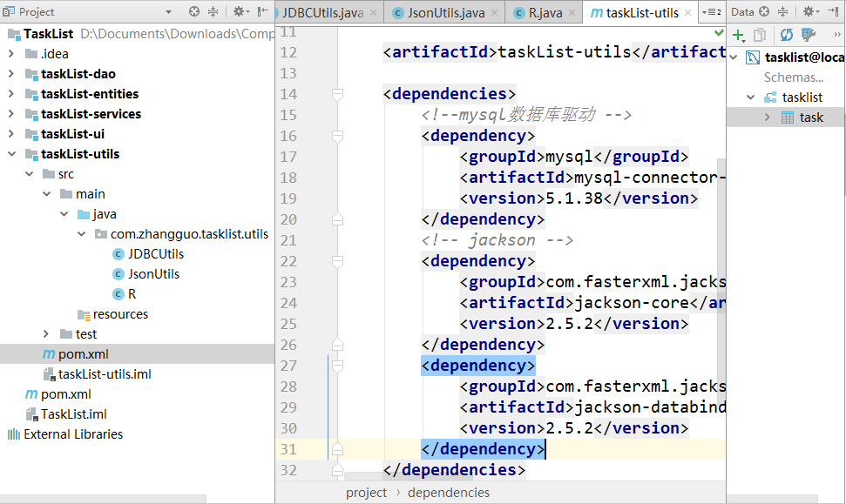Viewport: 846px width, 504px height.
Task: Click the dependencies breadcrumb
Action: click(449, 493)
